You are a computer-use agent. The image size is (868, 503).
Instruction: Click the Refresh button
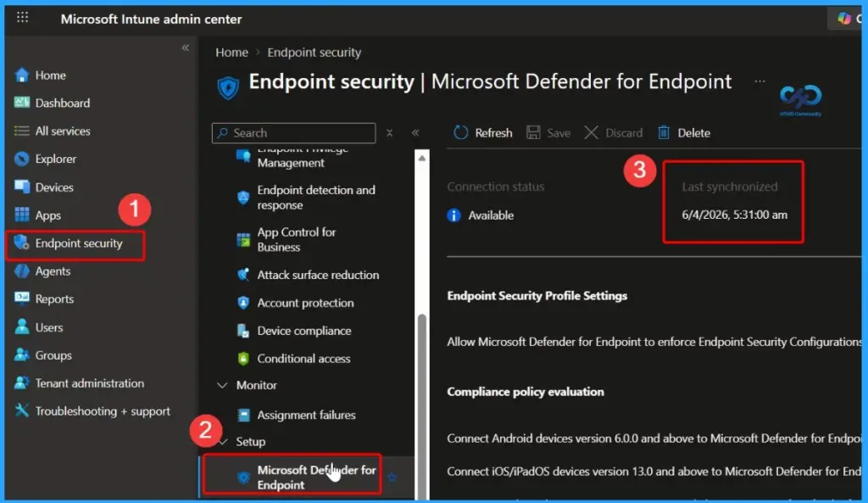click(x=481, y=132)
